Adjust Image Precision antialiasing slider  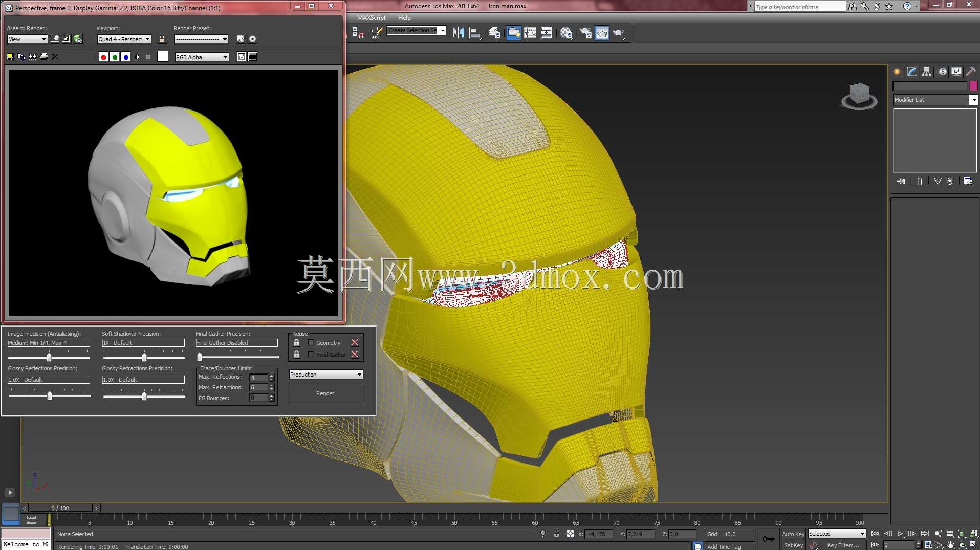click(49, 357)
